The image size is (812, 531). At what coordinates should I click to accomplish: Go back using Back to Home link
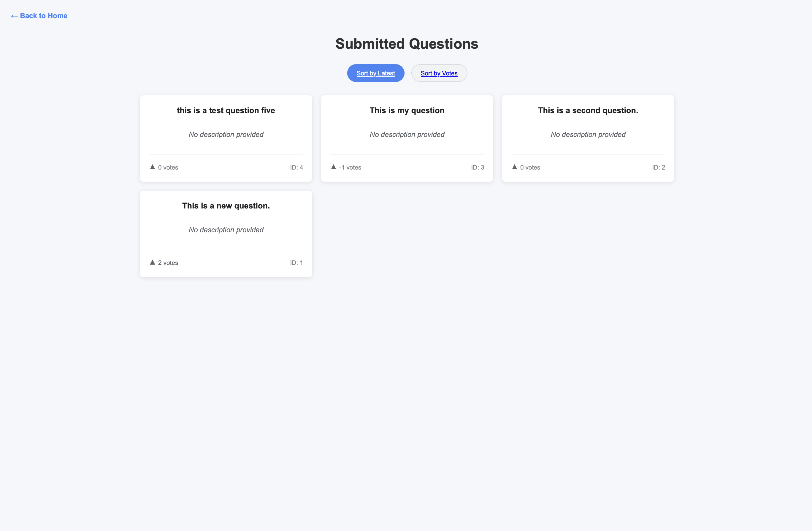[39, 16]
